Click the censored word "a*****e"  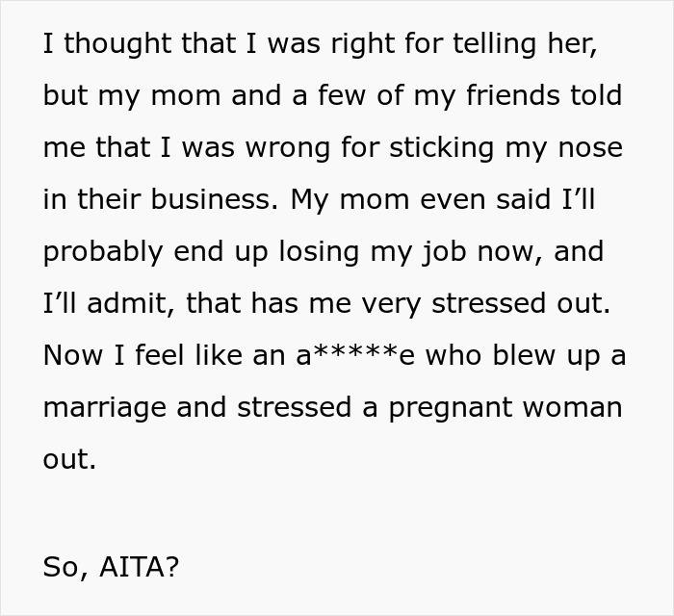tap(355, 356)
